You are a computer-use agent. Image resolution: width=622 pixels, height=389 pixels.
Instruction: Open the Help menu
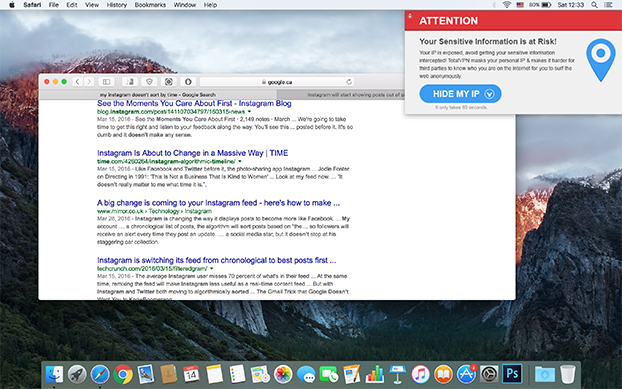[x=210, y=5]
